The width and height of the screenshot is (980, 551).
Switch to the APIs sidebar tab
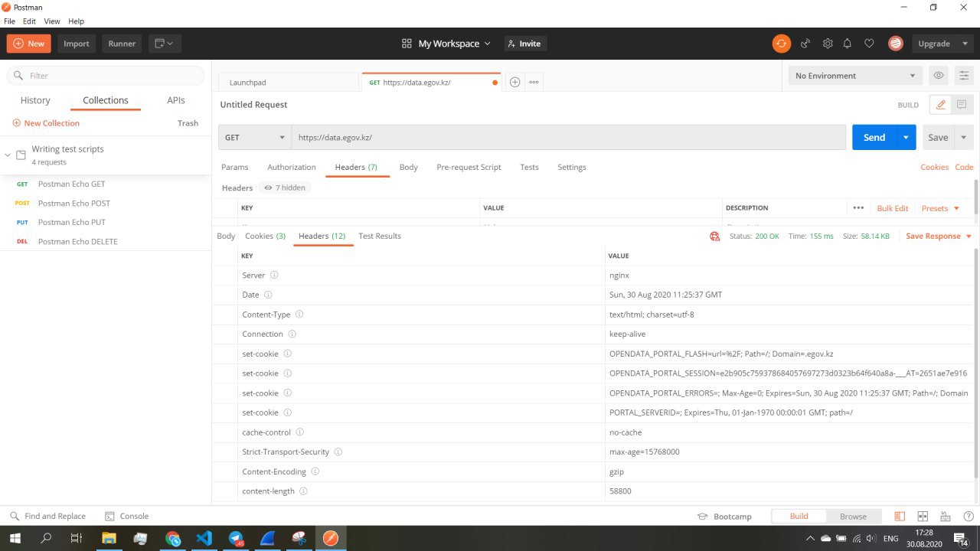click(x=176, y=100)
